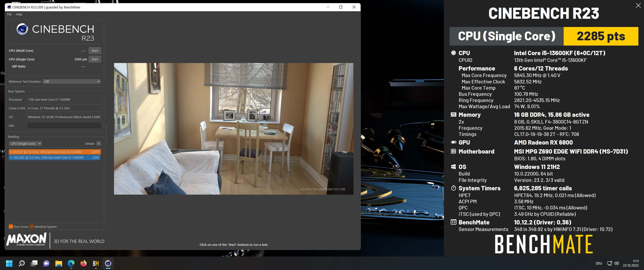Focus the empty Info input field
The height and width of the screenshot is (270, 644).
(x=64, y=126)
